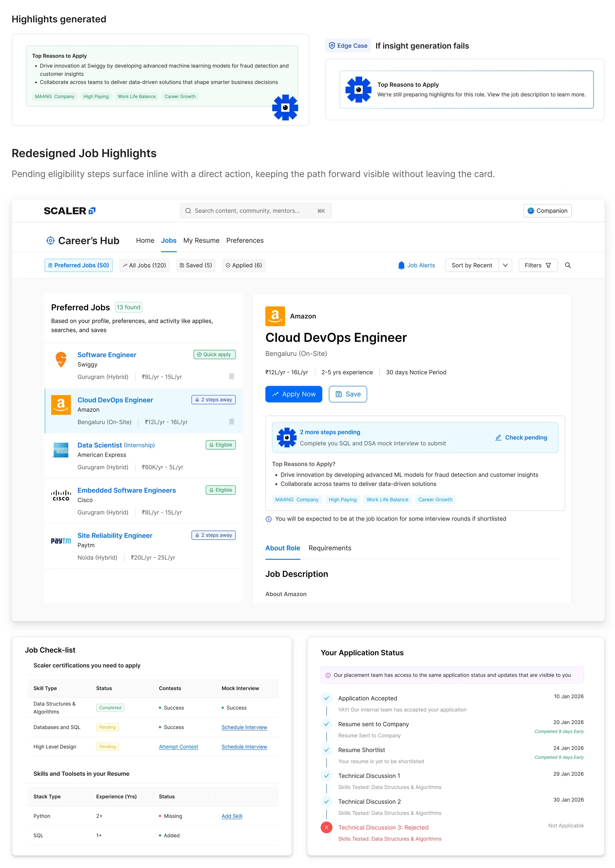
Task: Open Cloud DevOps Engineer in job list
Action: [115, 400]
